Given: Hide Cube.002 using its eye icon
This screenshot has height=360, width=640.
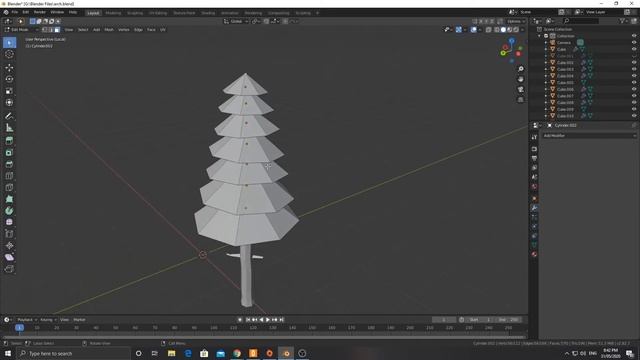Looking at the screenshot, I should click(x=634, y=62).
